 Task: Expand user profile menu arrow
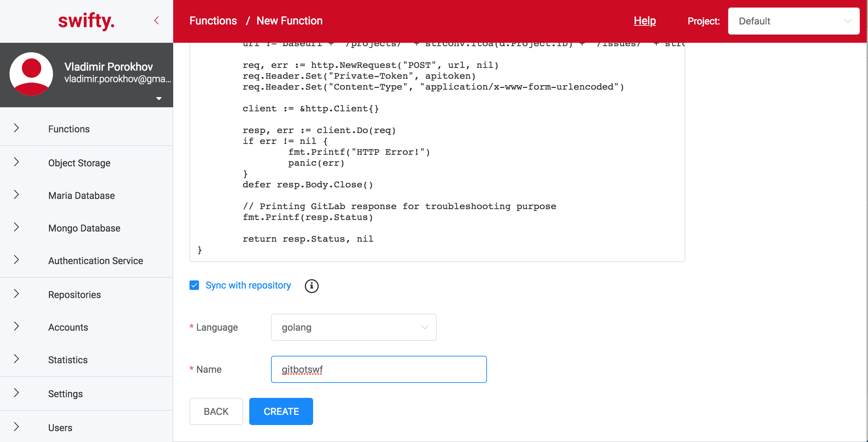click(159, 99)
